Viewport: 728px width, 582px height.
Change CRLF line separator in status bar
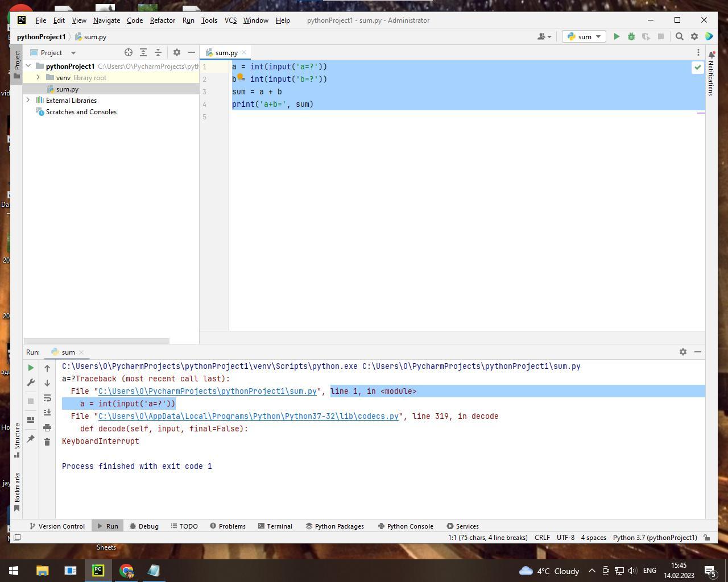[x=542, y=538]
